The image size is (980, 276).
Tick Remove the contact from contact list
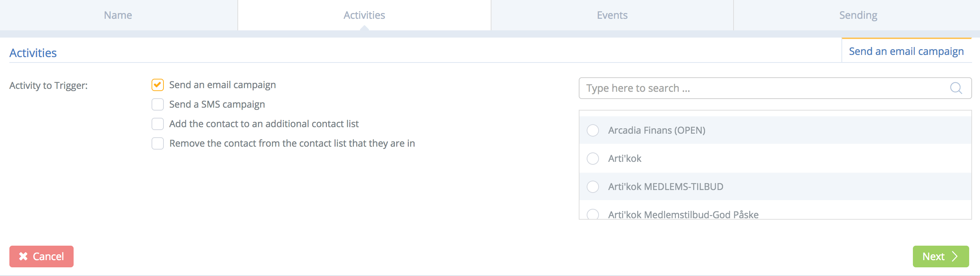pos(157,143)
